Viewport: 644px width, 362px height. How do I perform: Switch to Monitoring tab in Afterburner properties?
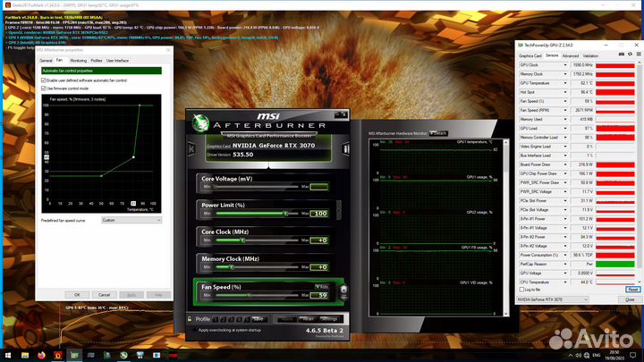[78, 61]
